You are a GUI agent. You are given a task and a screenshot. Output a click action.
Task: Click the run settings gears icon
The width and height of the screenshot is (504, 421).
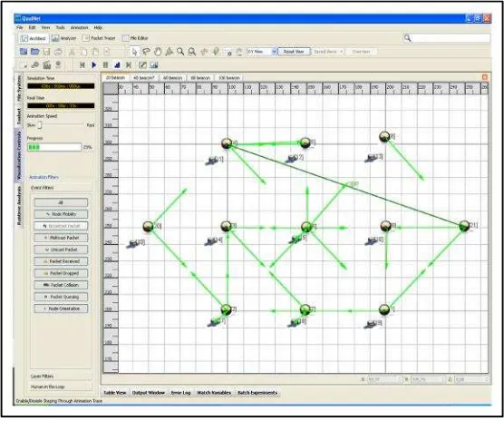(x=35, y=65)
